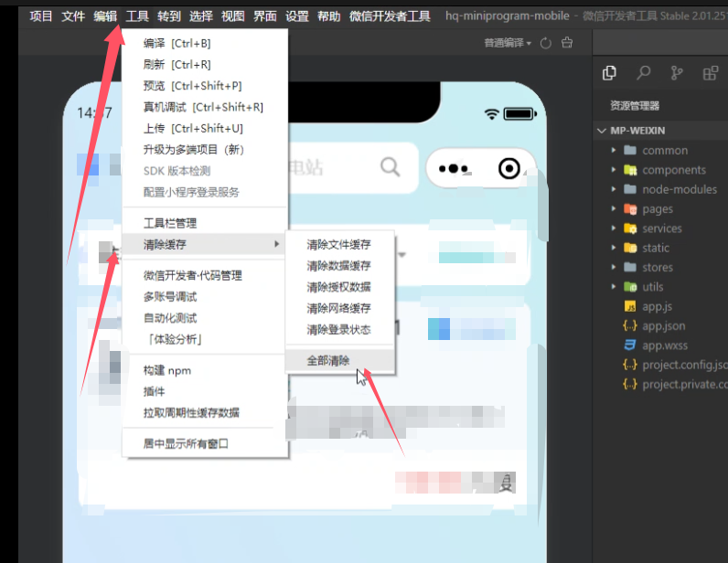Select 自动化测试 menu entry
The height and width of the screenshot is (563, 728).
point(205,318)
